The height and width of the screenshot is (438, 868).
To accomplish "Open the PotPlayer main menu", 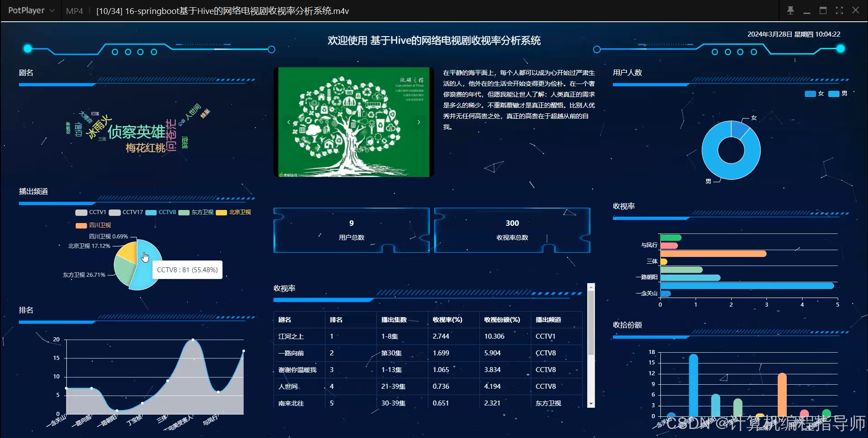I will click(x=31, y=10).
